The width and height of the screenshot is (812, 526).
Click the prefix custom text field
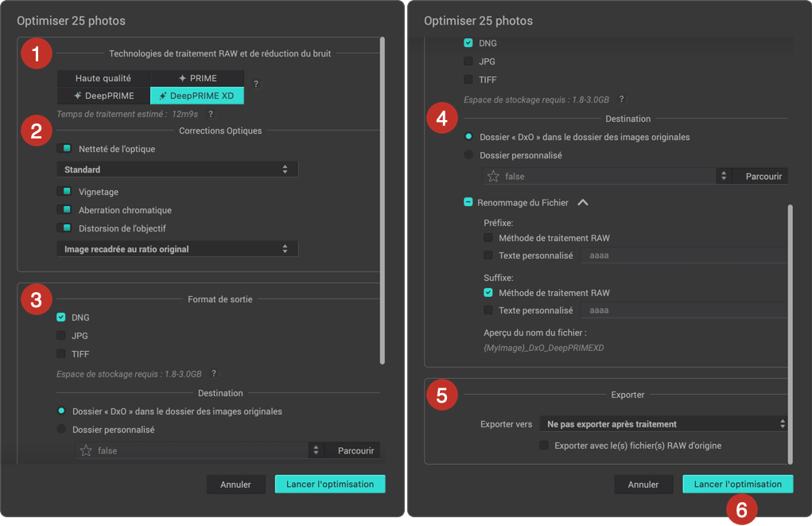tap(684, 255)
